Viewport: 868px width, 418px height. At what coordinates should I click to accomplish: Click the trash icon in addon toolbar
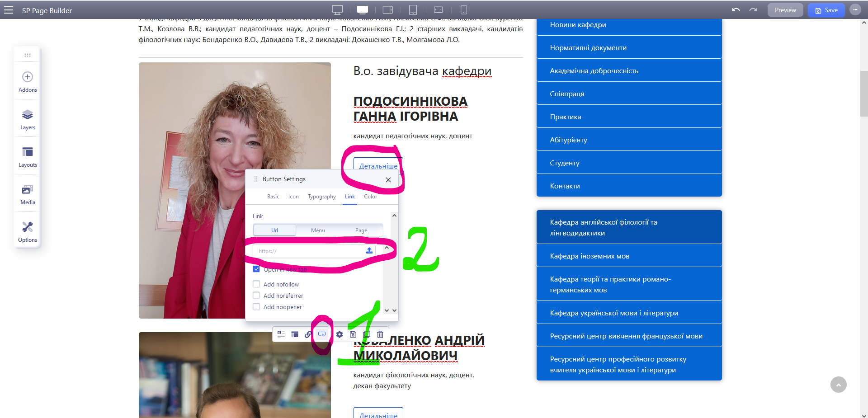[x=380, y=334]
